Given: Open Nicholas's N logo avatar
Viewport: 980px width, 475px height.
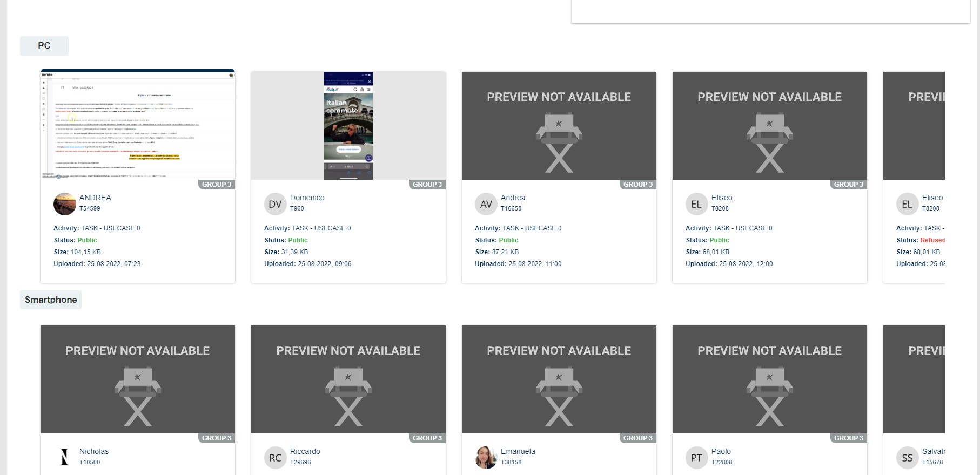Looking at the screenshot, I should (65, 458).
